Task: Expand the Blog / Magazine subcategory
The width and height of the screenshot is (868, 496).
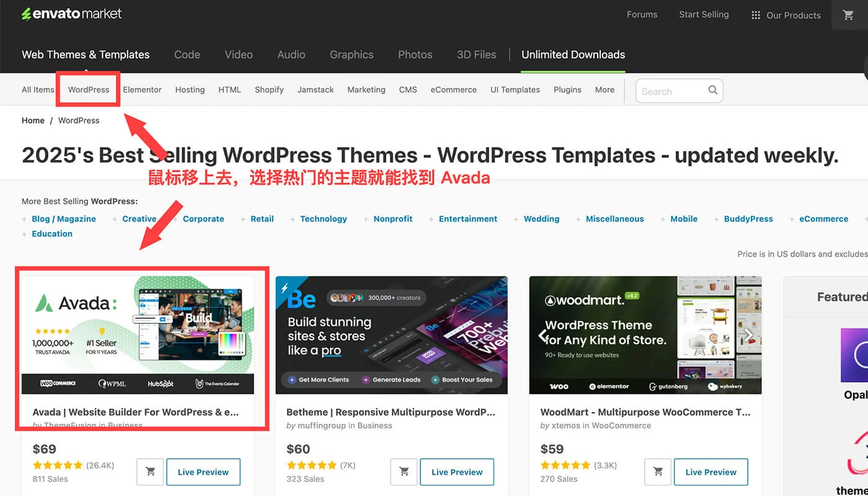Action: point(26,219)
